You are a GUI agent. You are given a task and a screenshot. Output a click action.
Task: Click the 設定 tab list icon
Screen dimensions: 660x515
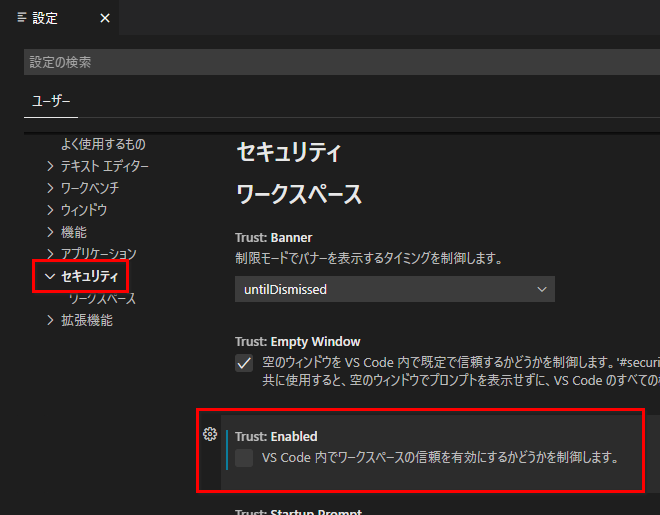click(22, 17)
